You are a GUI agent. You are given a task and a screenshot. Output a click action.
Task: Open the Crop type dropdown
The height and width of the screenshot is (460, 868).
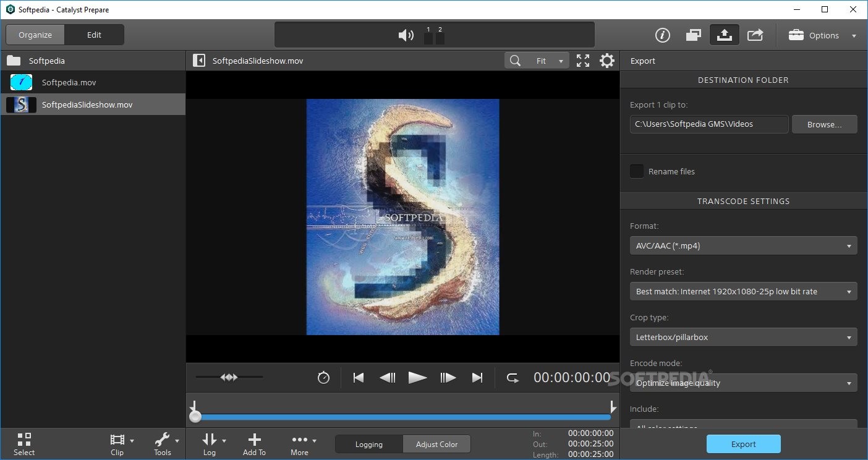[x=743, y=337]
